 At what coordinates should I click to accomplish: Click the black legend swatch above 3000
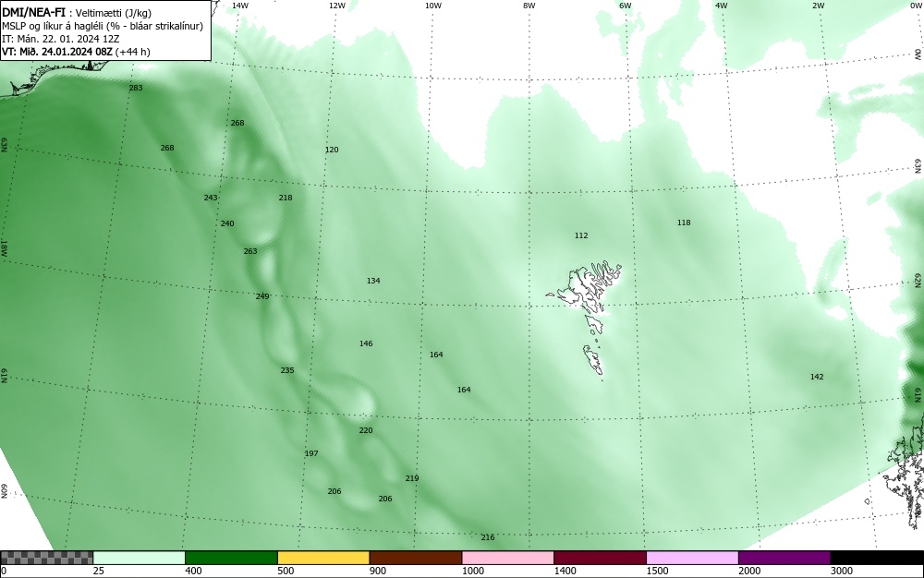coord(877,558)
